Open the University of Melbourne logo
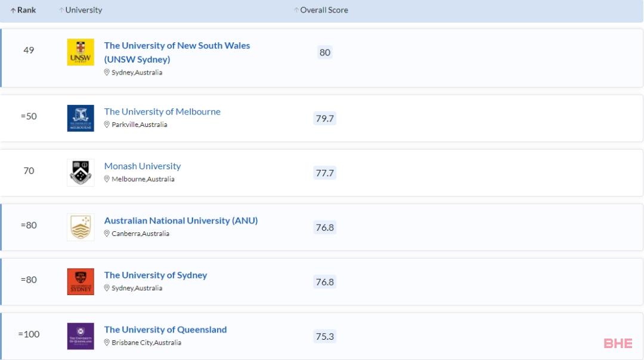The width and height of the screenshot is (644, 360). point(80,118)
